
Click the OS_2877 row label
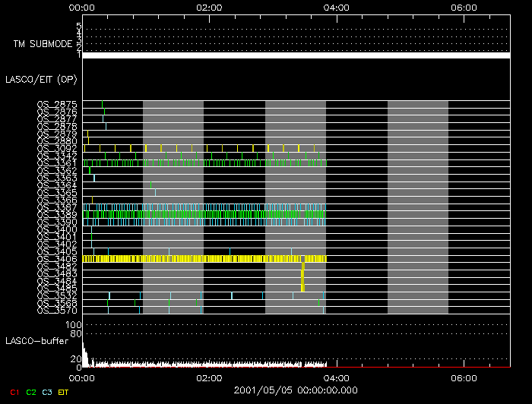click(x=57, y=119)
